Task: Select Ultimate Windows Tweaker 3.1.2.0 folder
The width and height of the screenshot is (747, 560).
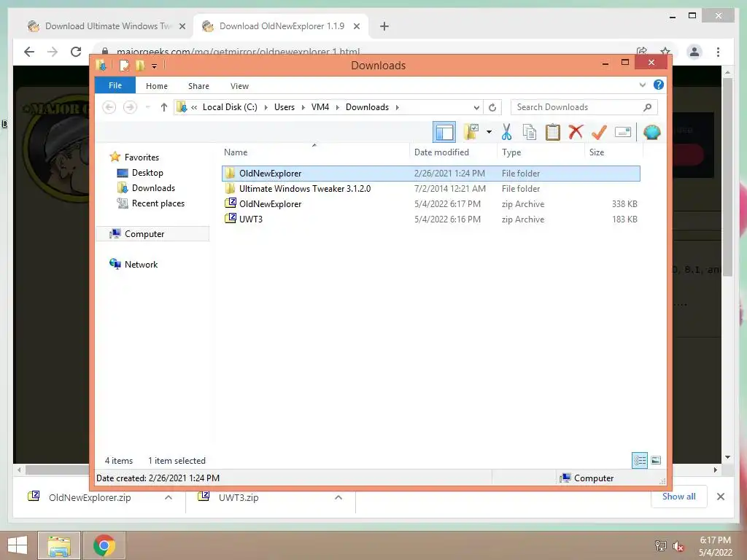Action: [430, 189]
